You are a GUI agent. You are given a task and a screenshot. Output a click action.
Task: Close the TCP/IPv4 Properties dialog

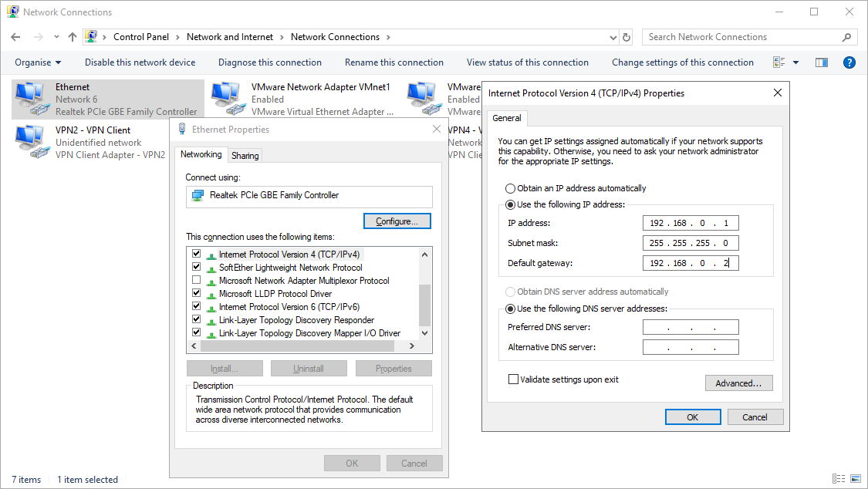pyautogui.click(x=778, y=93)
